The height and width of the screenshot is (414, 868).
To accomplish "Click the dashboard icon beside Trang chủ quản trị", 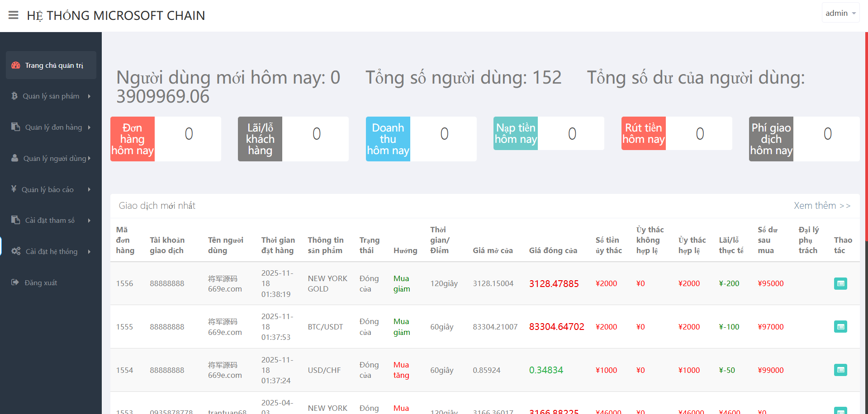I will point(16,65).
